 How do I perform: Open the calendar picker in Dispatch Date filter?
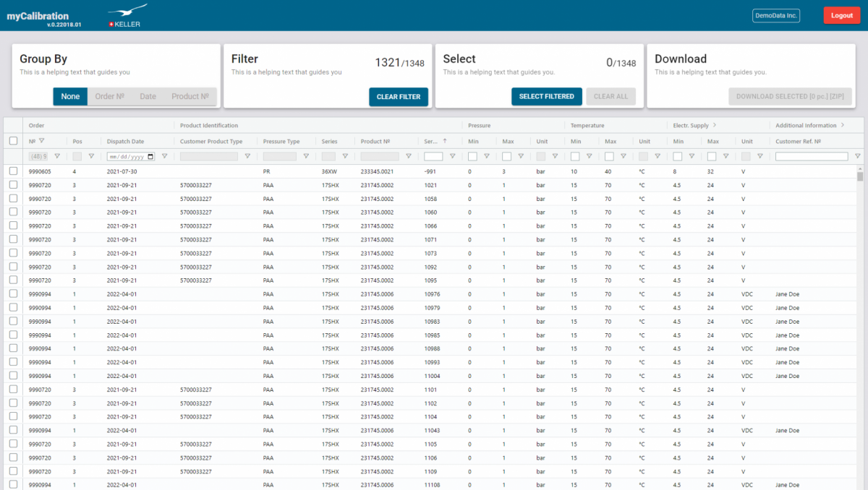(x=150, y=156)
